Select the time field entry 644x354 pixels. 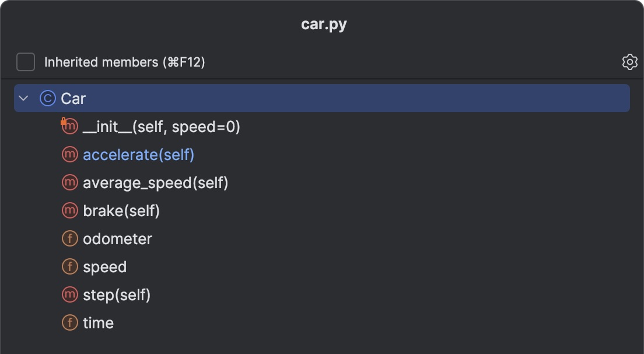coord(99,322)
